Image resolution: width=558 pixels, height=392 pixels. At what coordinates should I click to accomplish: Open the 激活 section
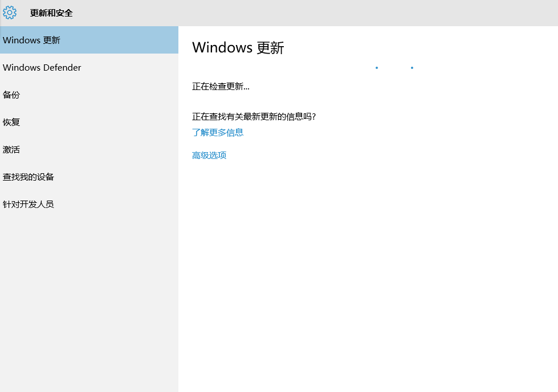click(x=89, y=149)
